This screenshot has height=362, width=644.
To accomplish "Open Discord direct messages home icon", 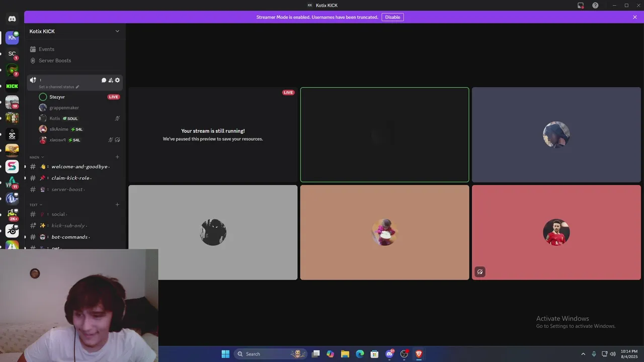I will pos(12,19).
